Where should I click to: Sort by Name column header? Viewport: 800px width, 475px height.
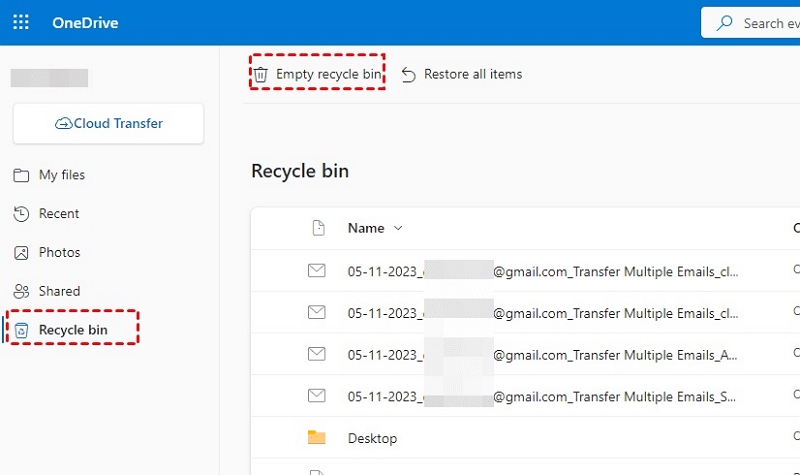tap(366, 228)
